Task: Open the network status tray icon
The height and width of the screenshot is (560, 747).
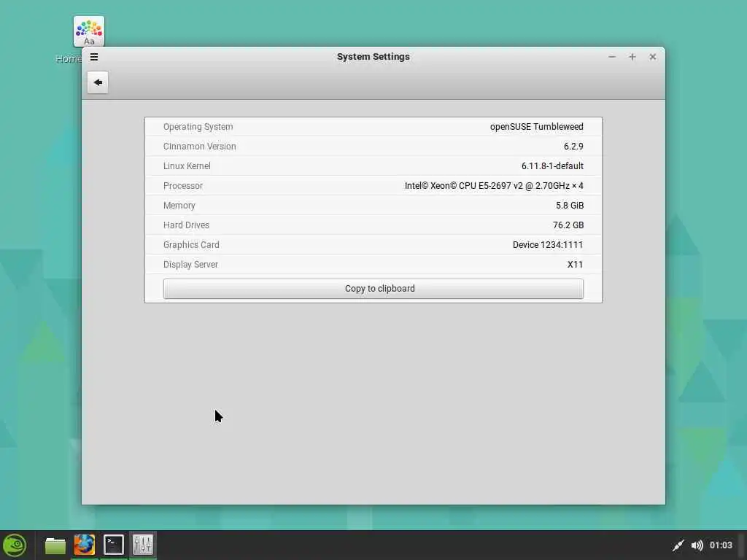Action: (678, 545)
